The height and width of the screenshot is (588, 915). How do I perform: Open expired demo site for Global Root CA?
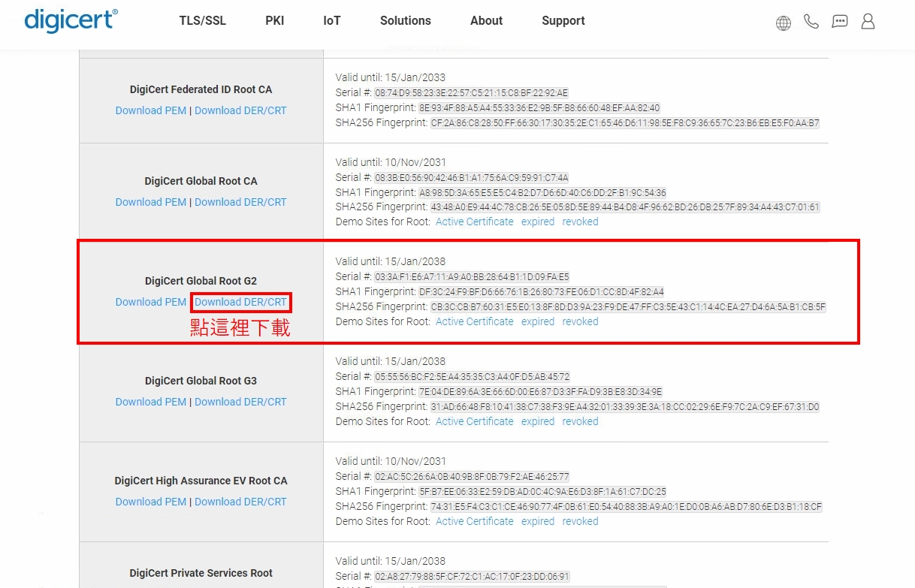[x=538, y=222]
